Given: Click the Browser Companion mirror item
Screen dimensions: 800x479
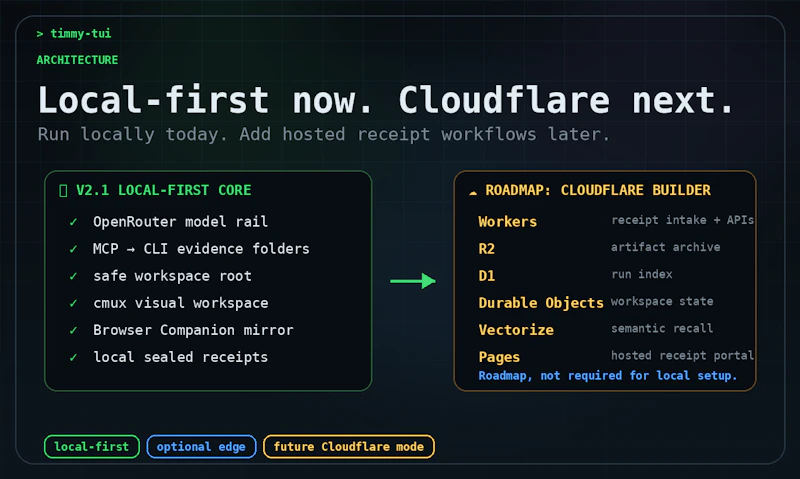Looking at the screenshot, I should [x=193, y=330].
